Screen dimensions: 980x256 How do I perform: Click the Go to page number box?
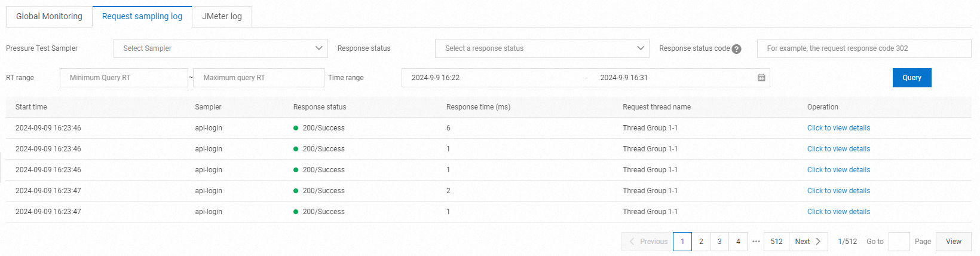tap(899, 242)
